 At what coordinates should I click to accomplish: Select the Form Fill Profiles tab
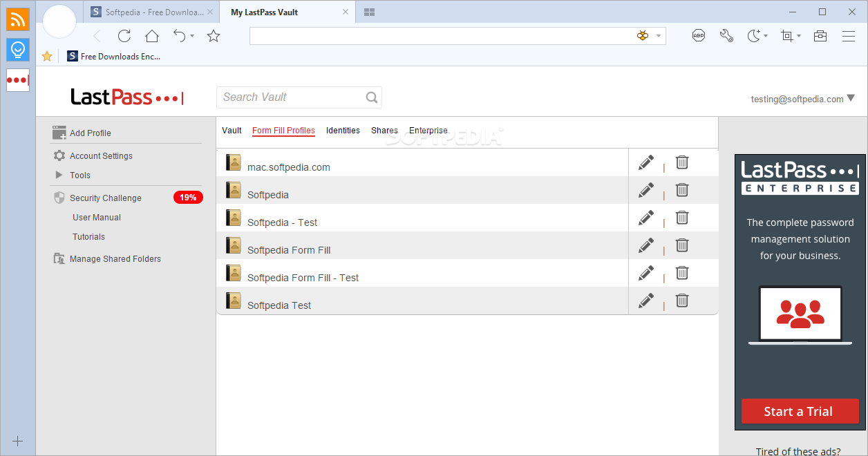coord(283,130)
